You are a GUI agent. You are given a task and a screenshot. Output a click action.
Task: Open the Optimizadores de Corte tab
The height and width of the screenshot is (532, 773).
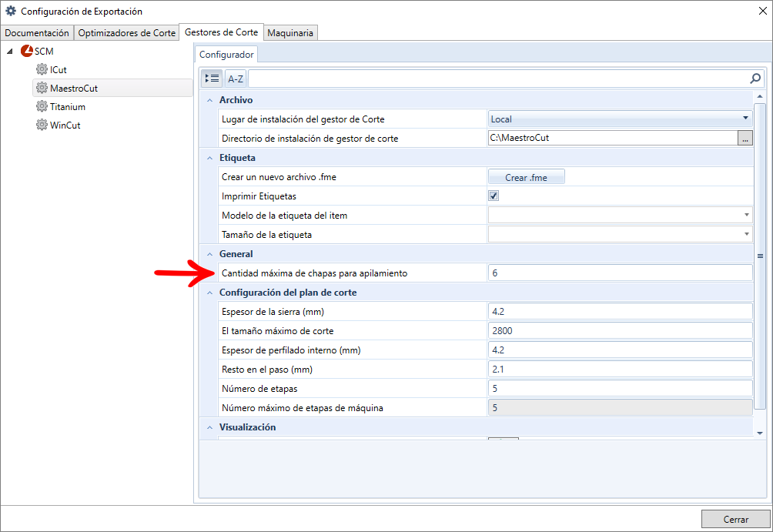click(x=127, y=33)
